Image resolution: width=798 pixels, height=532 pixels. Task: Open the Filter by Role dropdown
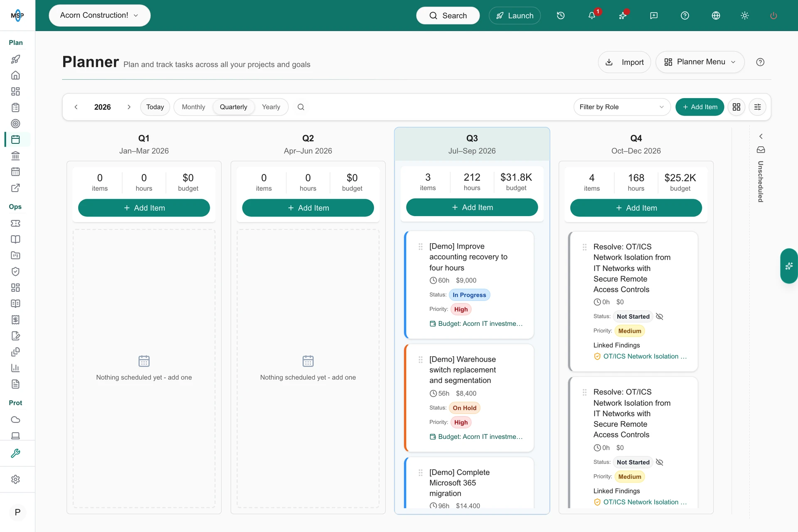click(622, 107)
